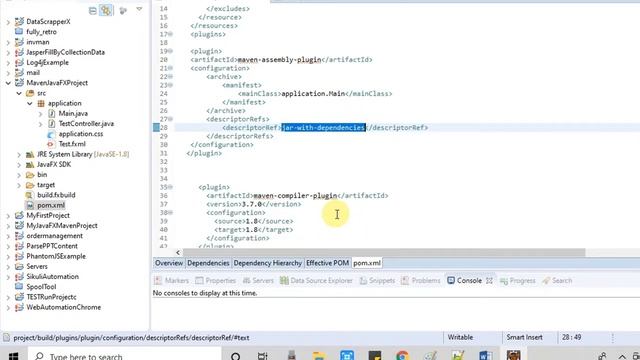Select ordermanagement project icon
Image resolution: width=640 pixels, height=360 pixels.
click(x=19, y=236)
